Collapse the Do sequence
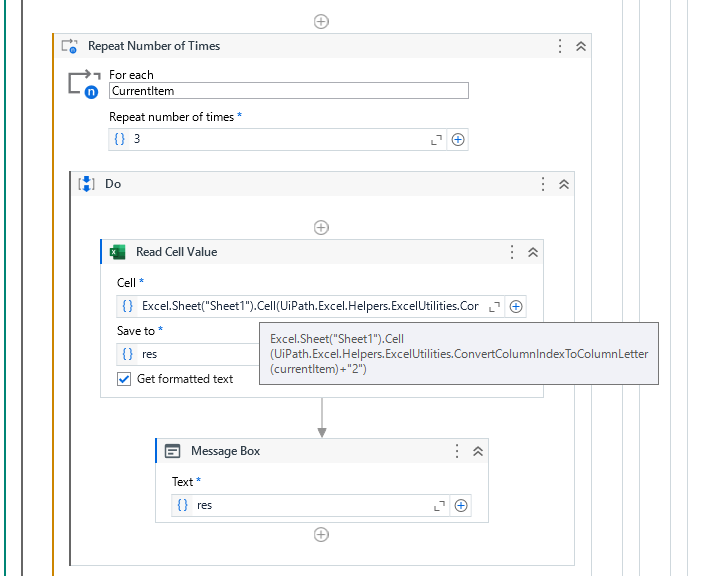702x576 pixels. (x=564, y=184)
